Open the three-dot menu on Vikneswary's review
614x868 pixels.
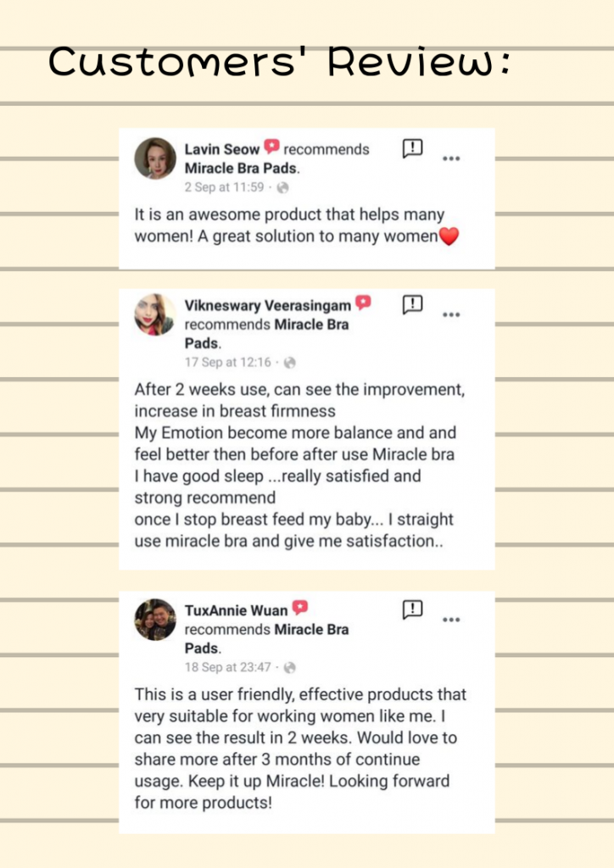451,315
